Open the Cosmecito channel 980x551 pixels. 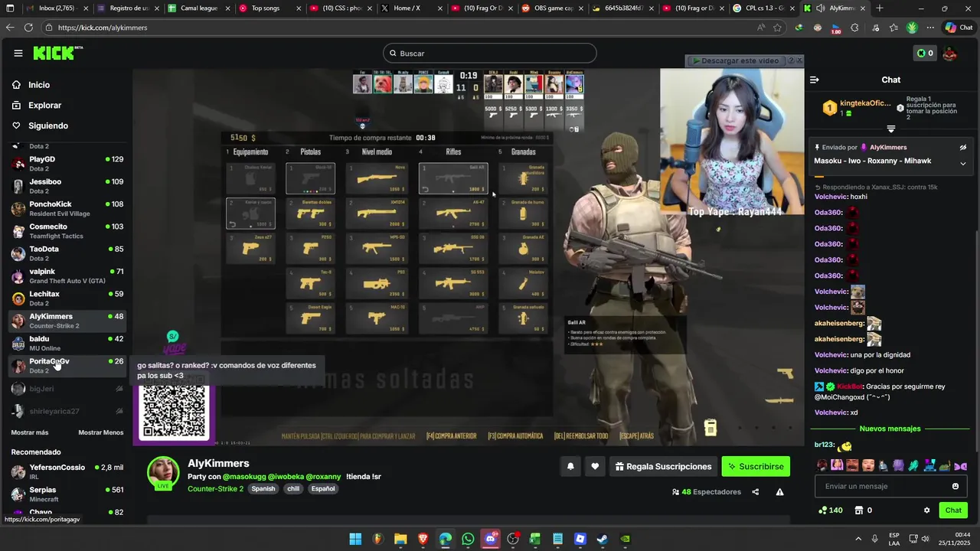point(67,231)
